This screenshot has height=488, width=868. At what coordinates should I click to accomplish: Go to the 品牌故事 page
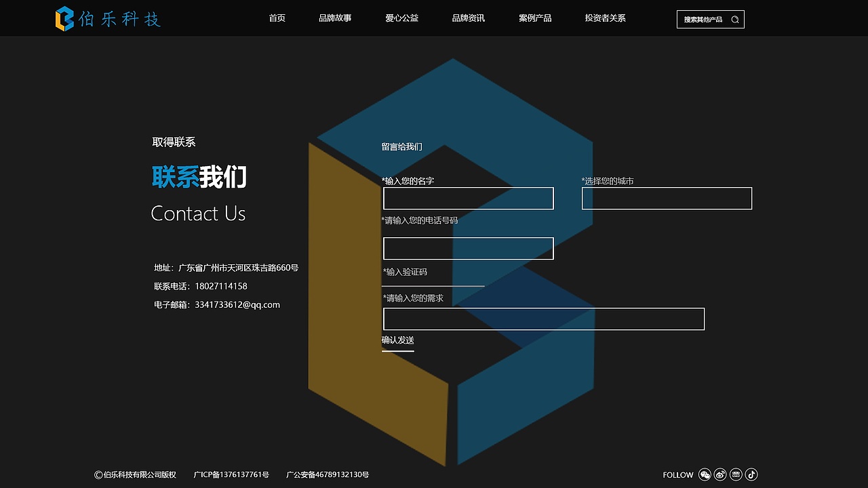(x=334, y=18)
